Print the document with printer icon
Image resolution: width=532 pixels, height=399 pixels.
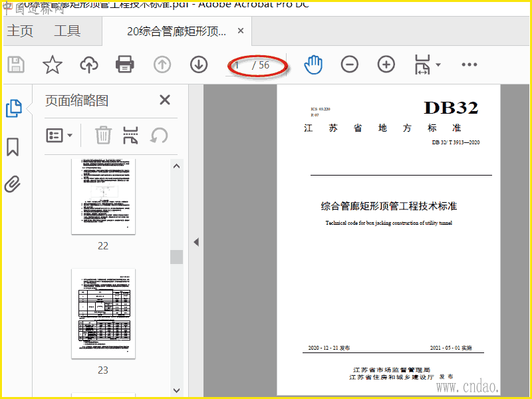tap(125, 65)
